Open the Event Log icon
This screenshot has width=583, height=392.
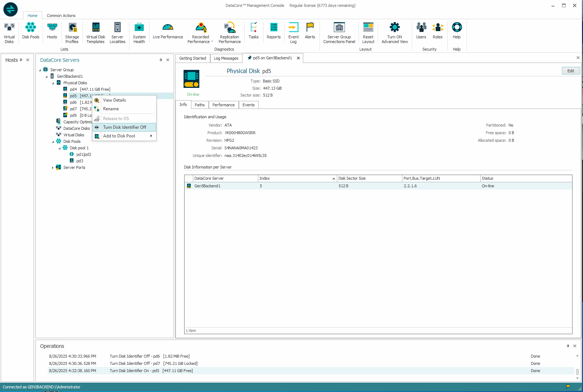(293, 33)
